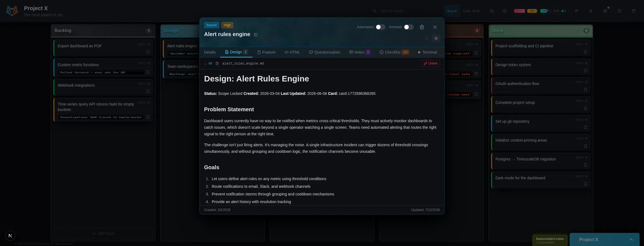Open the Project scaffolding and CI pipeline card
The height and width of the screenshot is (246, 644).
pyautogui.click(x=541, y=48)
